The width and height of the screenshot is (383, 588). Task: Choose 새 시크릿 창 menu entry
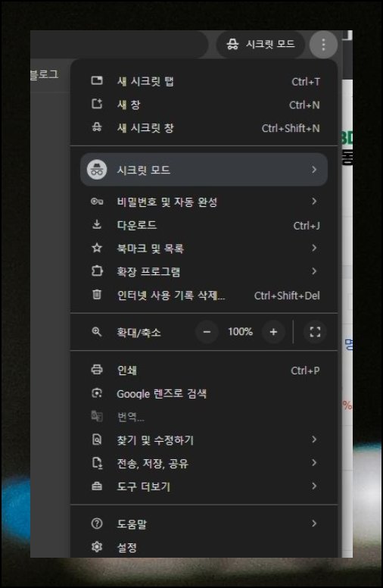pyautogui.click(x=204, y=127)
